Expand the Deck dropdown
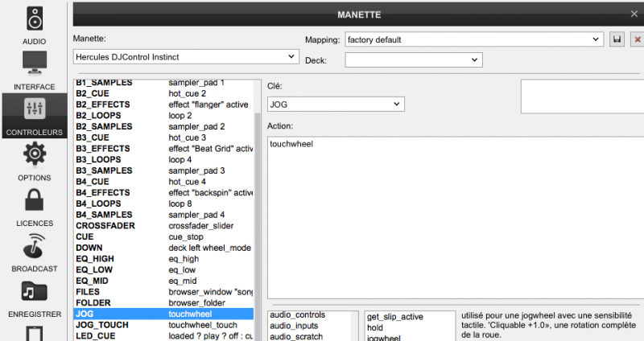Image resolution: width=644 pixels, height=341 pixels. tap(415, 60)
